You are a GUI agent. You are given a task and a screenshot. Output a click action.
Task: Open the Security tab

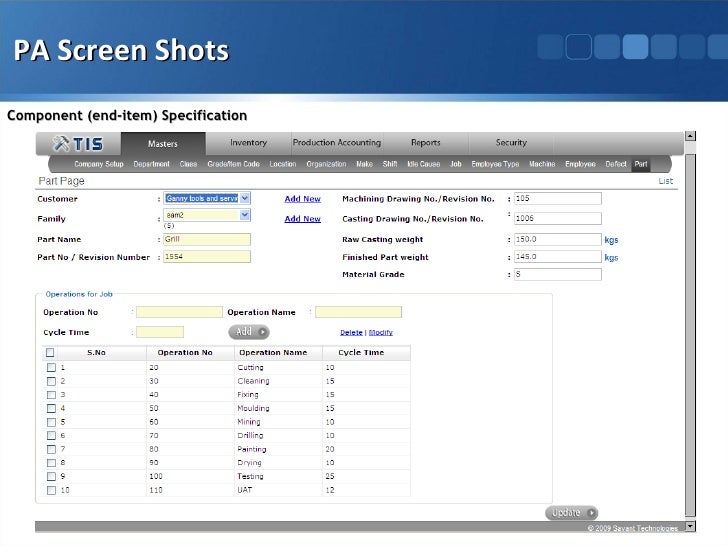pyautogui.click(x=511, y=143)
